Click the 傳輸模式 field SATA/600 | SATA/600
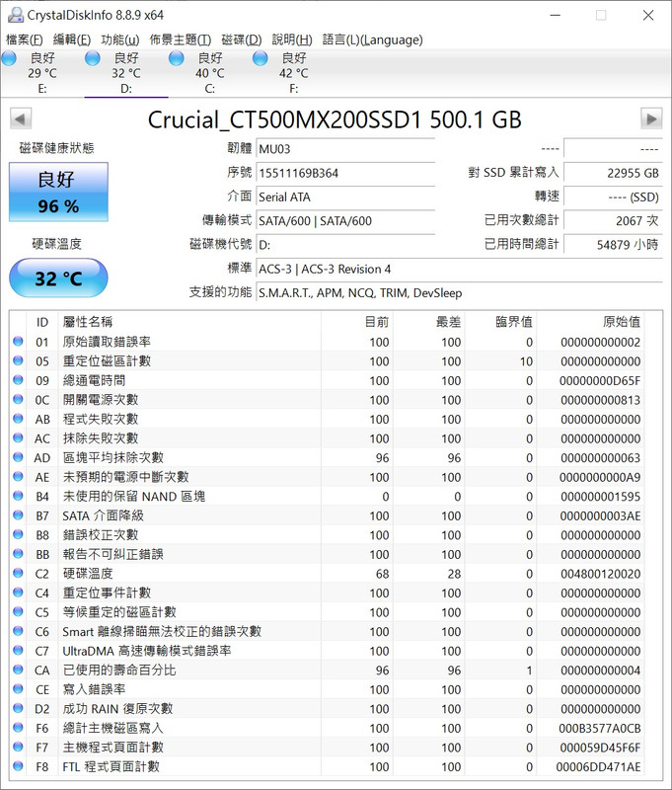 click(345, 220)
